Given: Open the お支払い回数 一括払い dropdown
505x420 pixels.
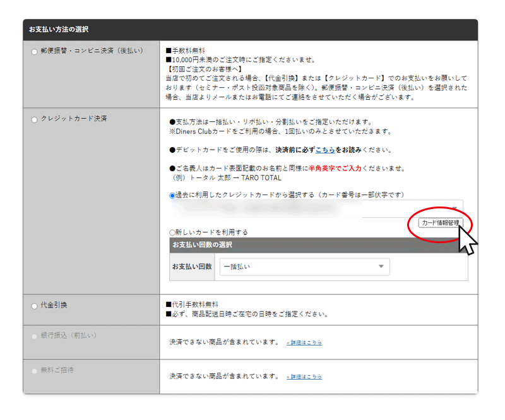Looking at the screenshot, I should (304, 267).
